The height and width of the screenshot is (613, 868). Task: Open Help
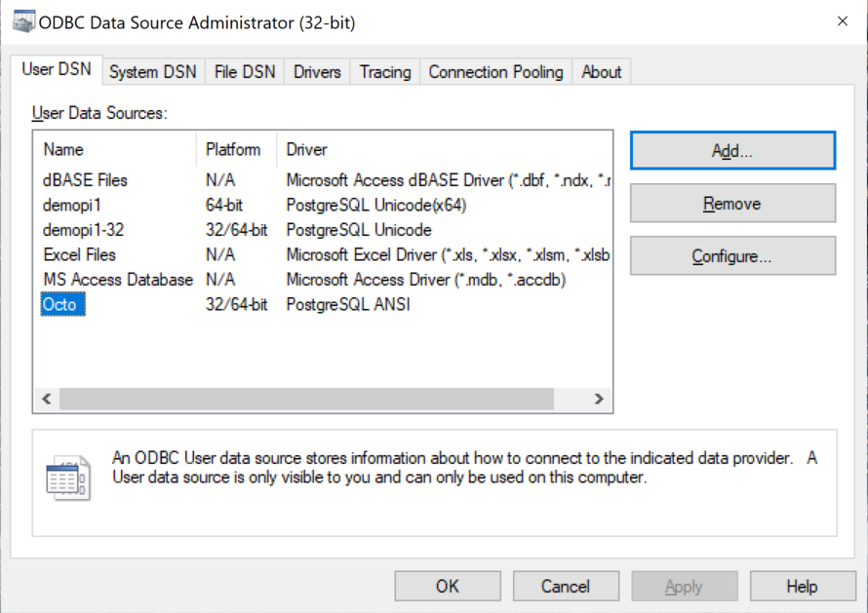(x=802, y=586)
